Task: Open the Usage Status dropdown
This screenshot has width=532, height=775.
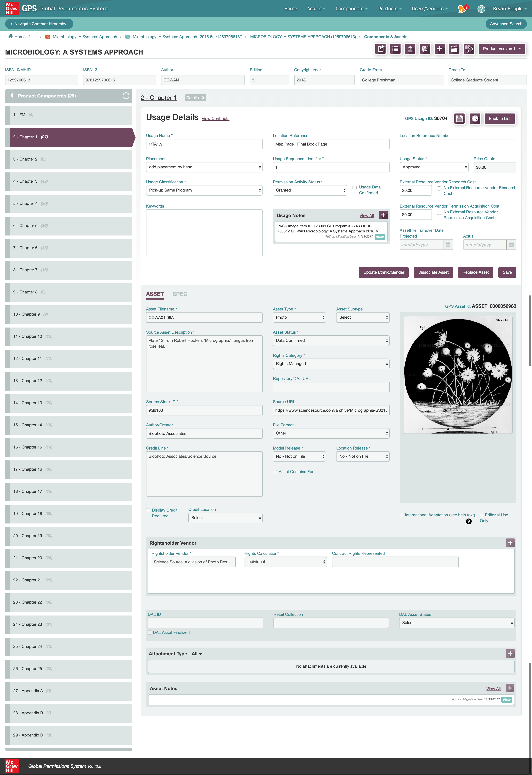Action: [x=434, y=167]
